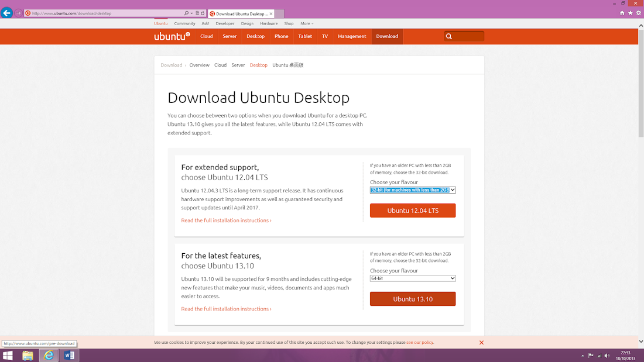644x362 pixels.
Task: Open a new blank browser tab
Action: point(279,13)
